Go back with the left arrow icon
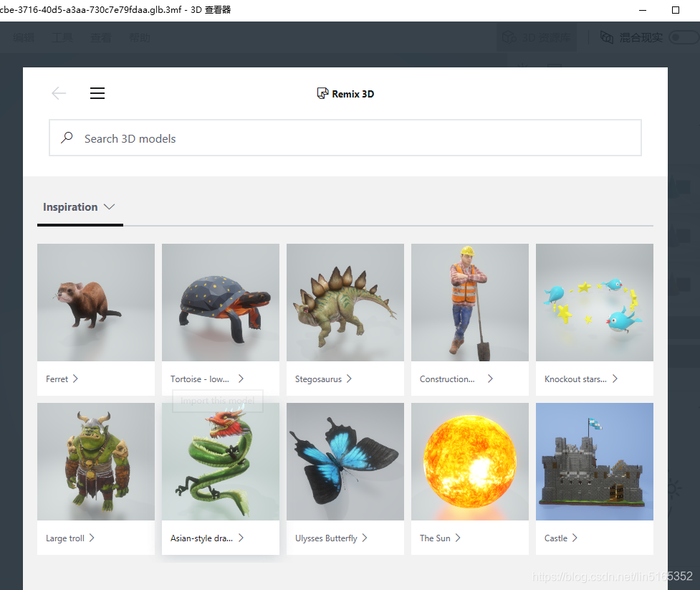The height and width of the screenshot is (590, 700). [59, 93]
